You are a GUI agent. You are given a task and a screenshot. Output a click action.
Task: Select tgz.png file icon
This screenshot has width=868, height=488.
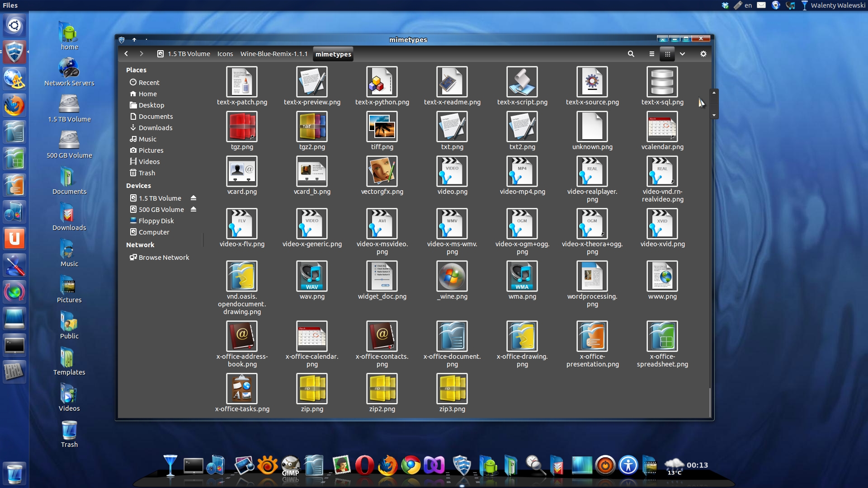(x=242, y=127)
